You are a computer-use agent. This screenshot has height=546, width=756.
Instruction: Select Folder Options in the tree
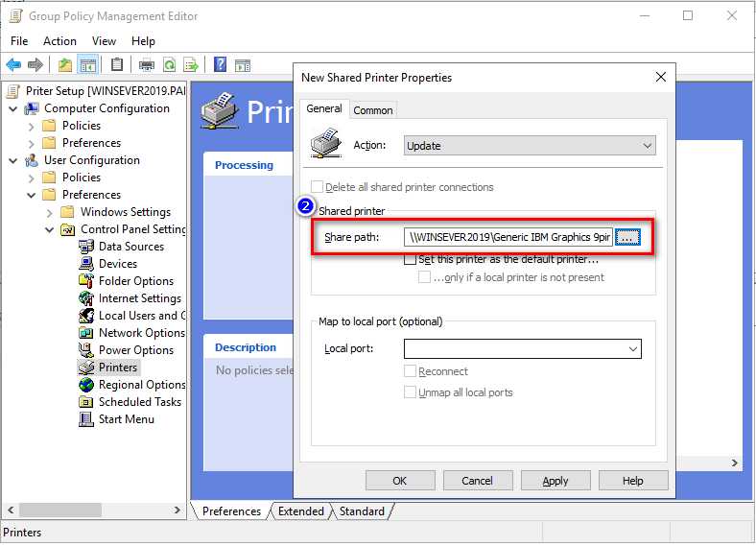[x=136, y=282]
